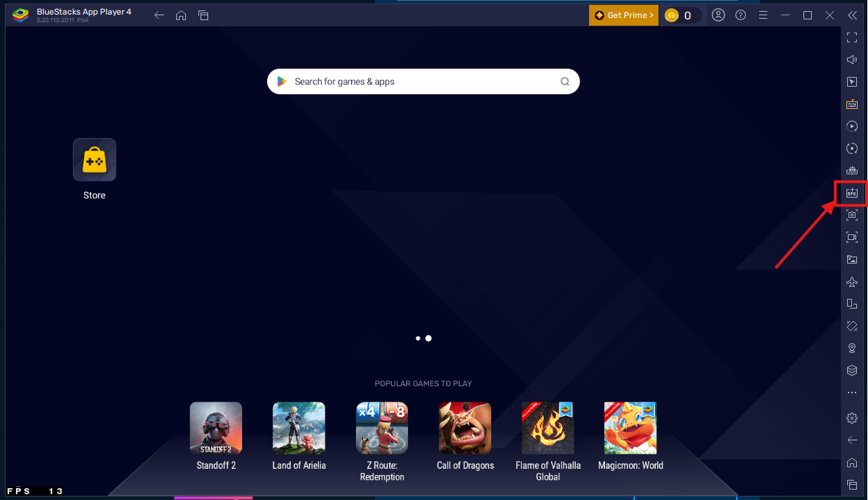Click the back arrow in title bar

click(x=159, y=15)
